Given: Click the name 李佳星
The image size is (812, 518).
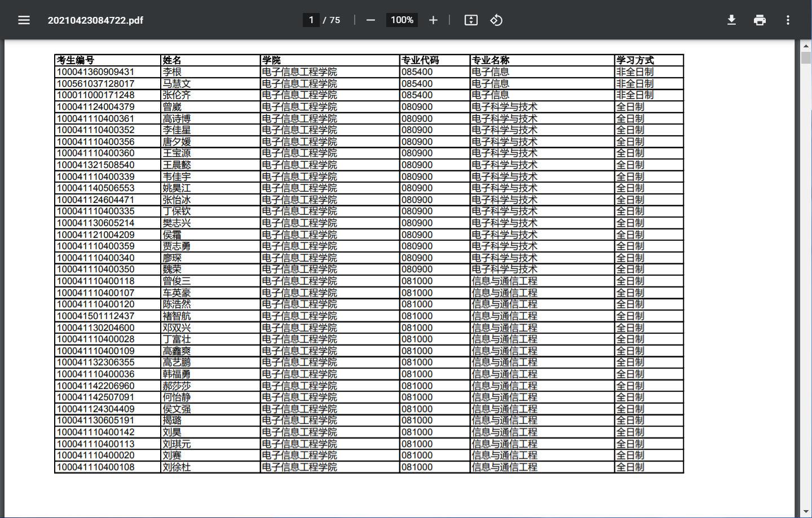Looking at the screenshot, I should coord(176,130).
